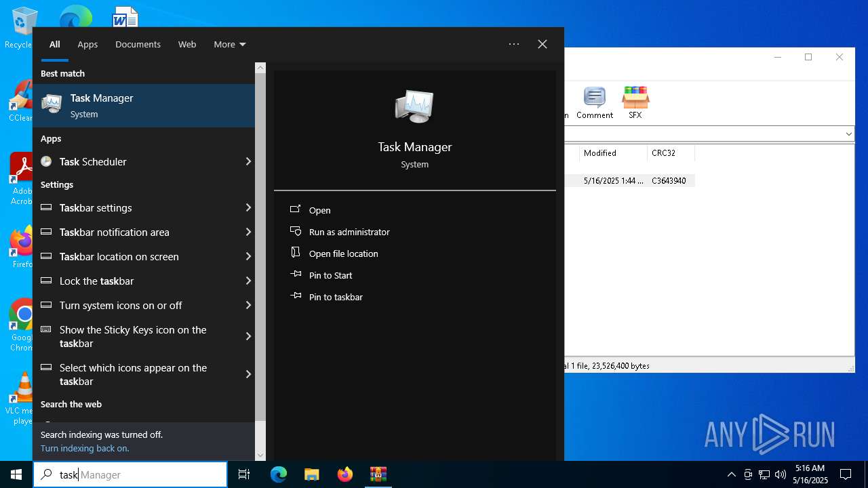Expand Taskbar settings result arrow
This screenshot has height=488, width=868.
pyautogui.click(x=248, y=207)
